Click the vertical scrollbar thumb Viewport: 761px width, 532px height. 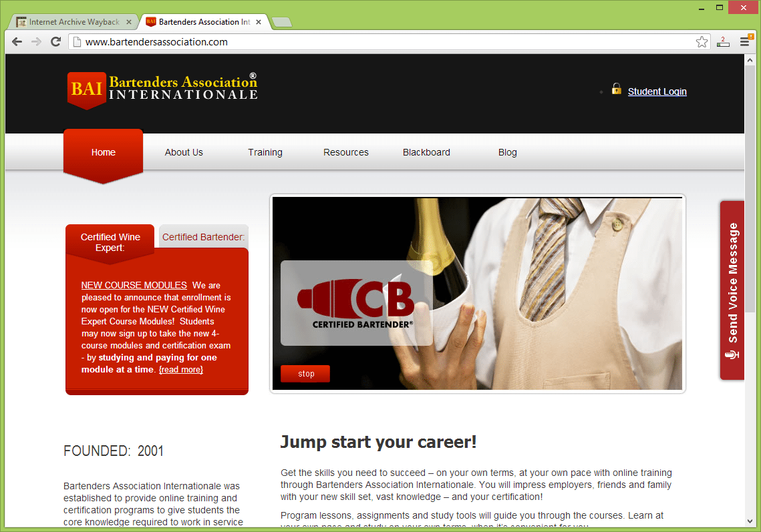coord(750,189)
